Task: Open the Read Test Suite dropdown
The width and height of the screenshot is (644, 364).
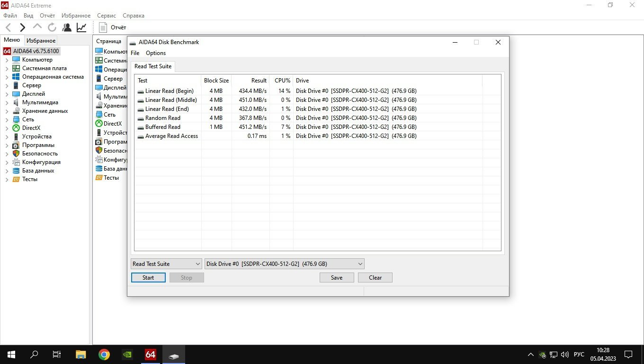Action: pos(166,264)
